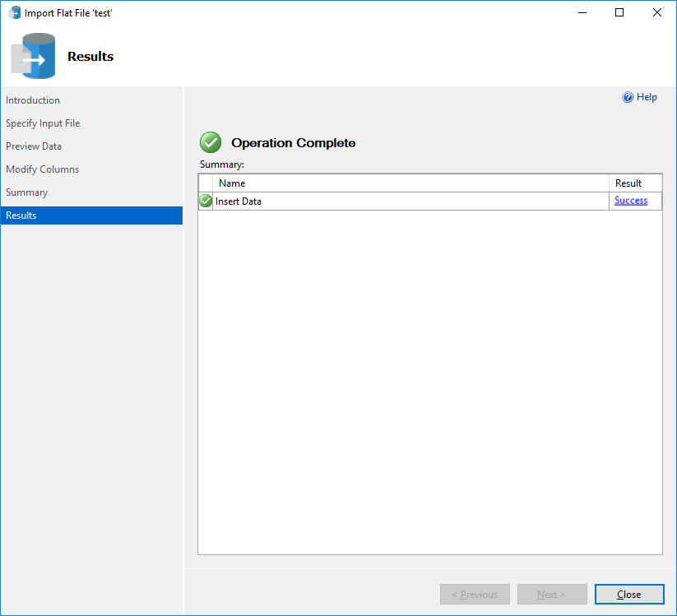
Task: Click the Import Flat File title bar icon
Action: point(12,12)
